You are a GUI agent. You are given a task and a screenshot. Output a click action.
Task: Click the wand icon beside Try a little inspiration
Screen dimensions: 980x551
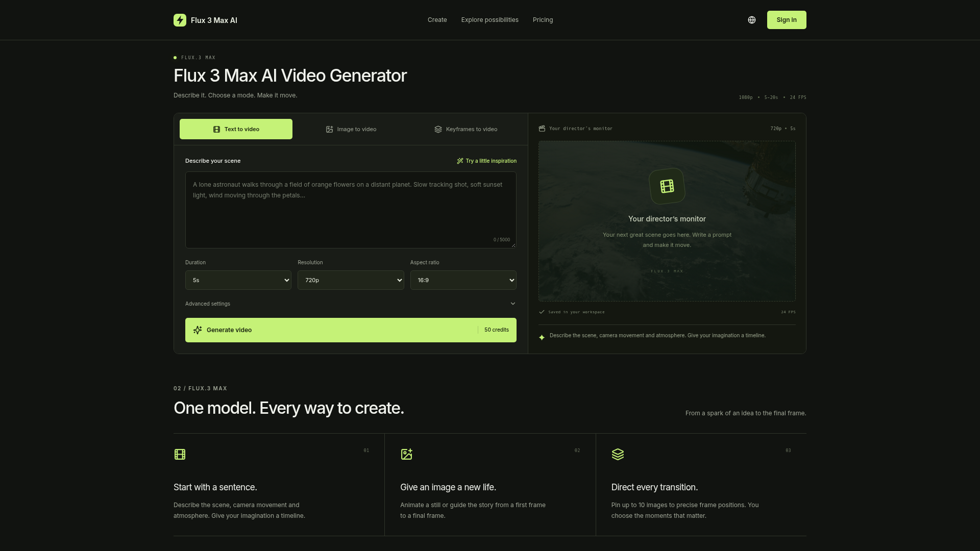click(460, 161)
